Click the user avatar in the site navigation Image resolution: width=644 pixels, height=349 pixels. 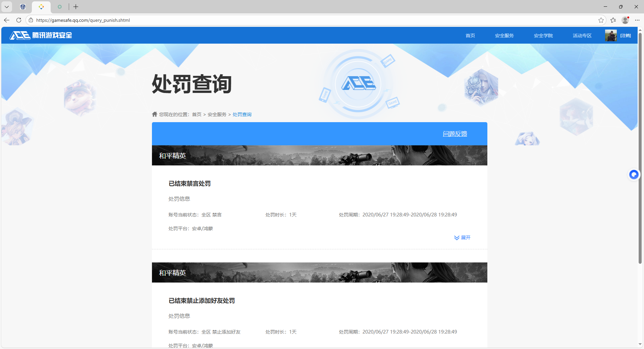(611, 35)
